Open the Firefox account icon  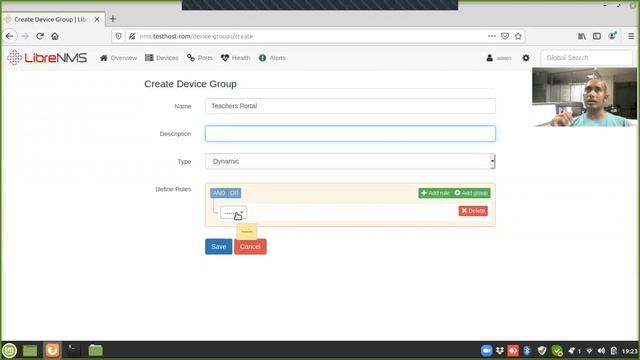612,36
